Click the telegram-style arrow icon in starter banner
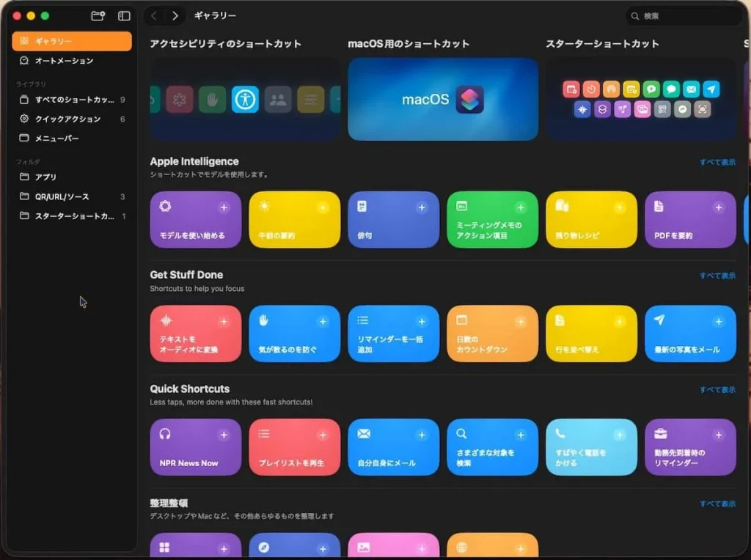 point(711,89)
